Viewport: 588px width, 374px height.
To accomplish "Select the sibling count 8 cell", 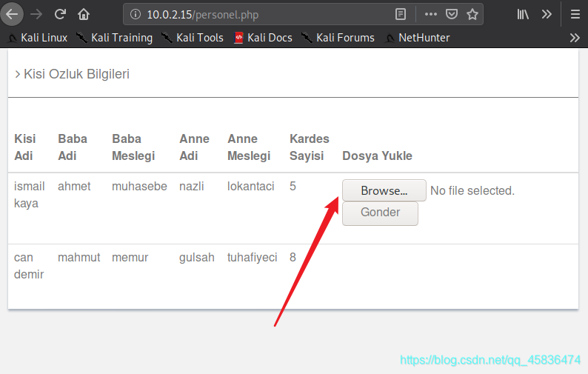I will pyautogui.click(x=293, y=257).
